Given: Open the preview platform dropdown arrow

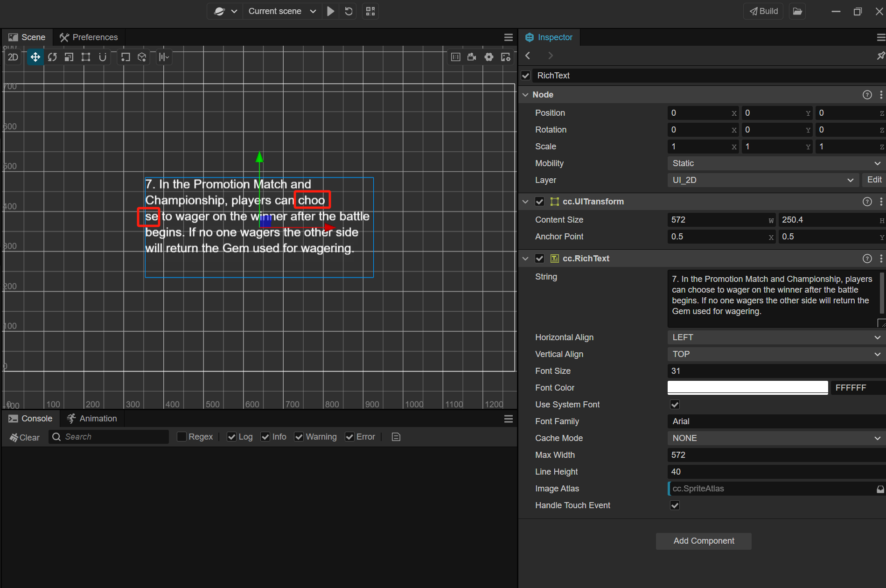Looking at the screenshot, I should pos(234,11).
